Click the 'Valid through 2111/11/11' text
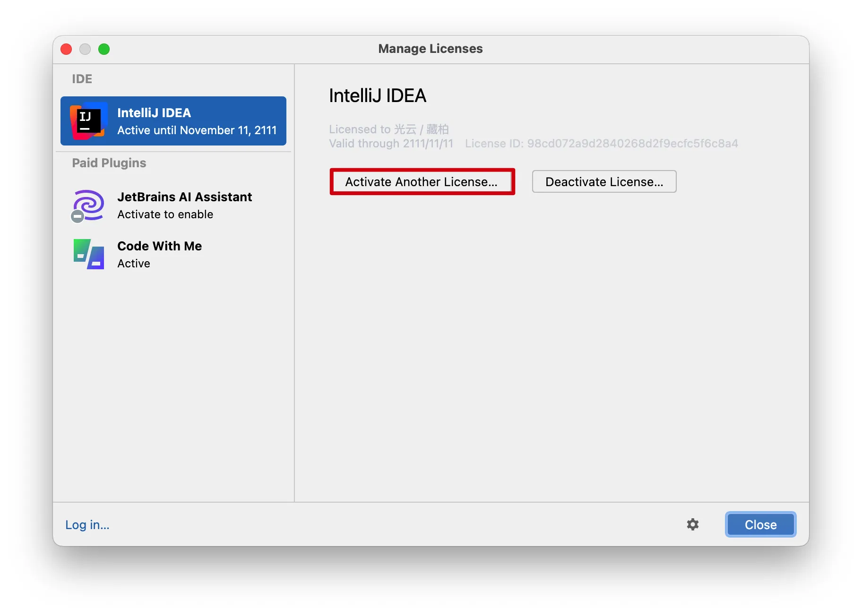This screenshot has width=862, height=616. click(x=391, y=144)
